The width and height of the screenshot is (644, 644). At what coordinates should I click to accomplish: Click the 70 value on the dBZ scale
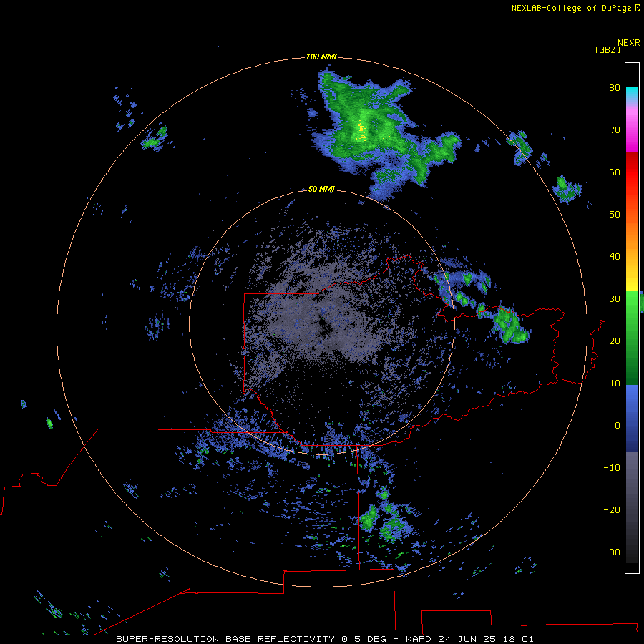615,130
